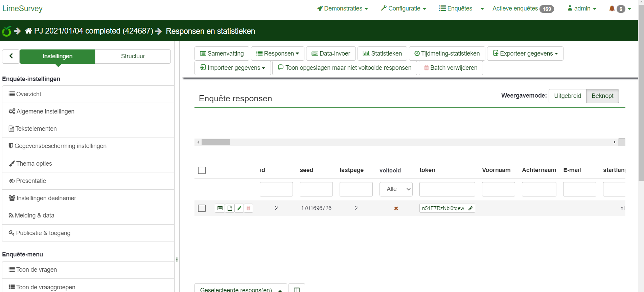This screenshot has width=644, height=292.
Task: Expand the Exporteer gegevens dropdown
Action: click(525, 54)
